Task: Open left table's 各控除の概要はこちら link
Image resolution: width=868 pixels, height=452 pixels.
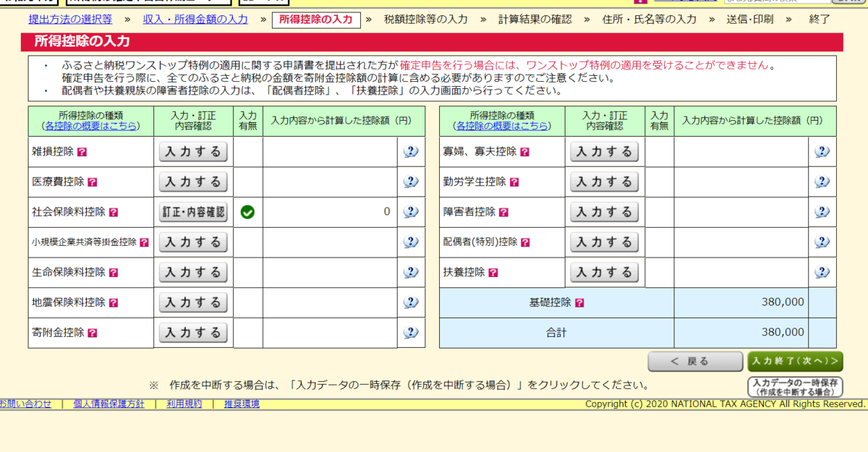Action: (91, 126)
